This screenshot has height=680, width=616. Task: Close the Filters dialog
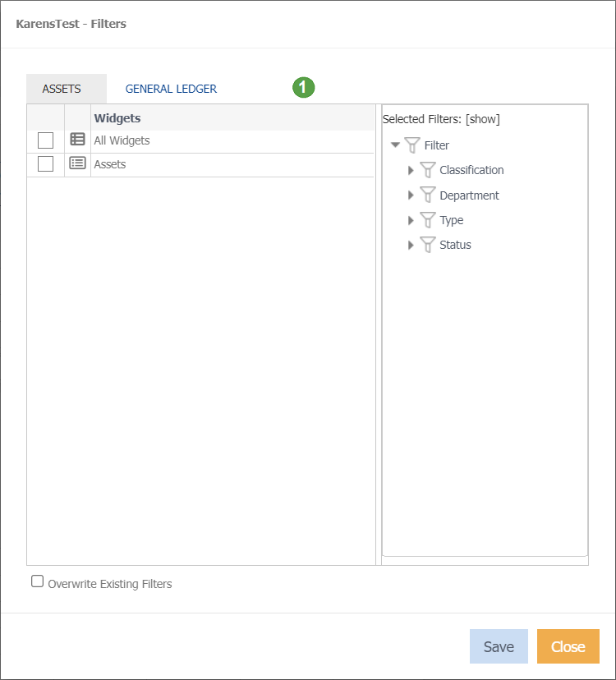tap(568, 646)
